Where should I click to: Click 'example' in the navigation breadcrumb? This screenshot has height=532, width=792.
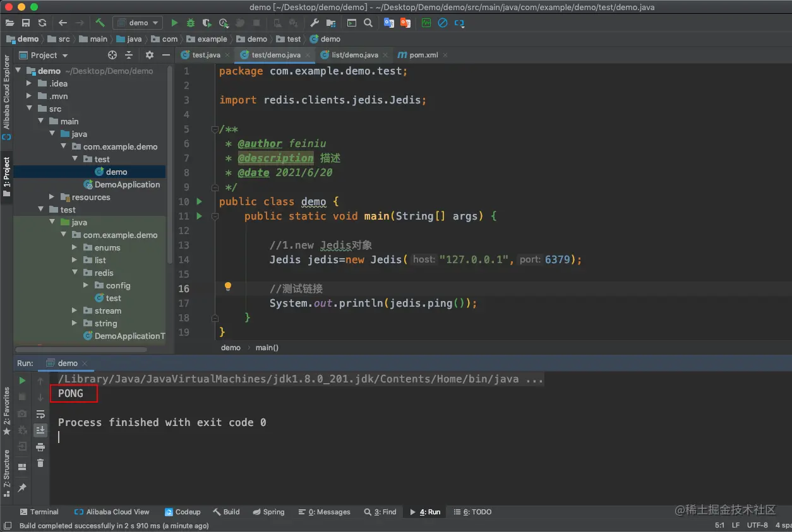tap(212, 39)
